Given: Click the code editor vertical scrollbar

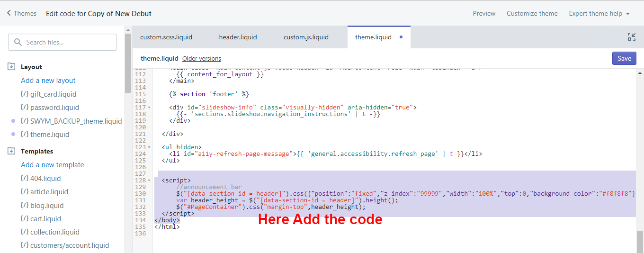Looking at the screenshot, I should 640,242.
